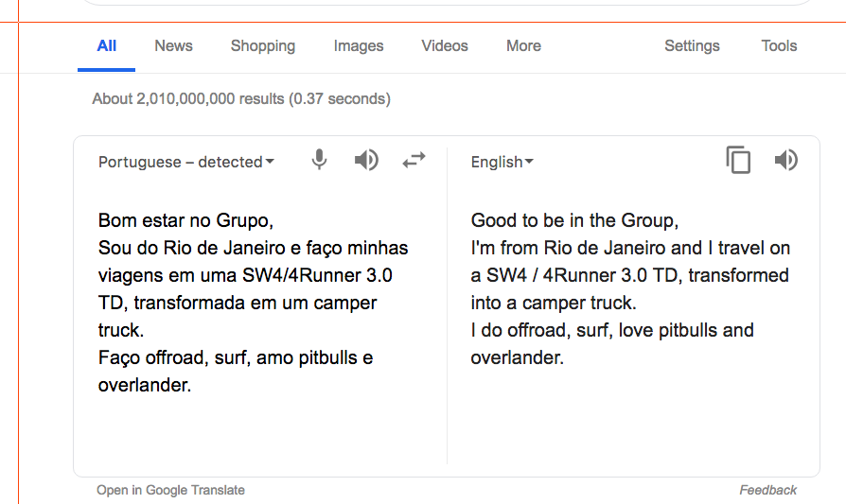Open the English target language dropdown
846x504 pixels.
point(502,162)
